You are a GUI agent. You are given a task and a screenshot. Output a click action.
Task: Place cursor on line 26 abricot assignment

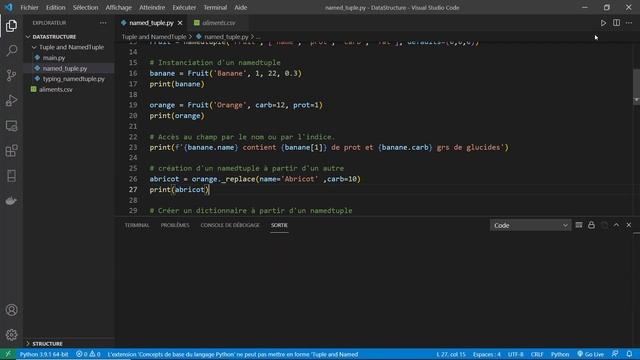click(255, 179)
